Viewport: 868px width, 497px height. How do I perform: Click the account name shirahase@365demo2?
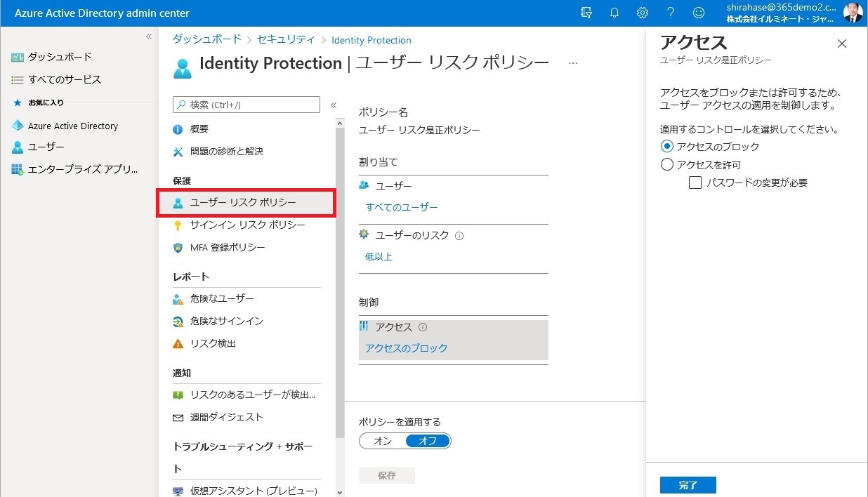(782, 7)
